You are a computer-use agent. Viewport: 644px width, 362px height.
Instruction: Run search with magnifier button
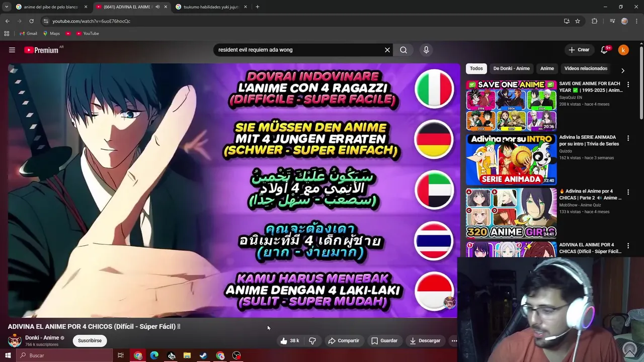pos(404,50)
